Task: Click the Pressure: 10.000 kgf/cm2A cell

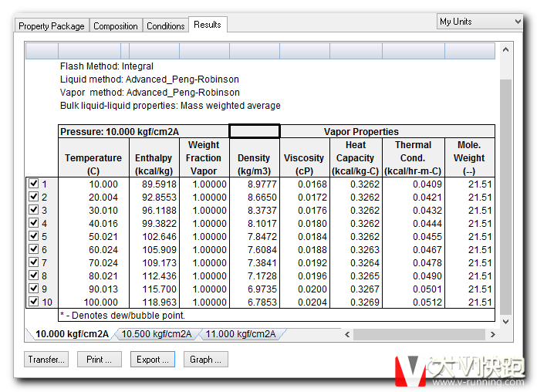Action: click(x=144, y=131)
